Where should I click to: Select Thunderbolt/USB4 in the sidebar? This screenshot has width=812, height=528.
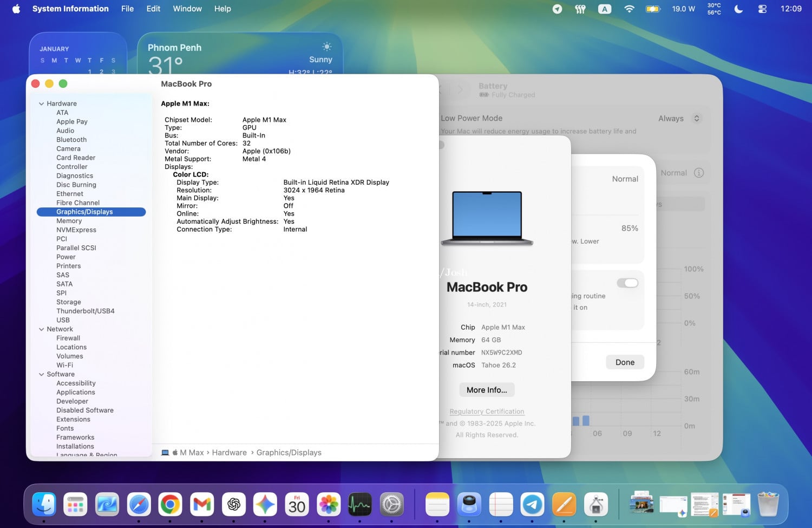click(x=86, y=311)
